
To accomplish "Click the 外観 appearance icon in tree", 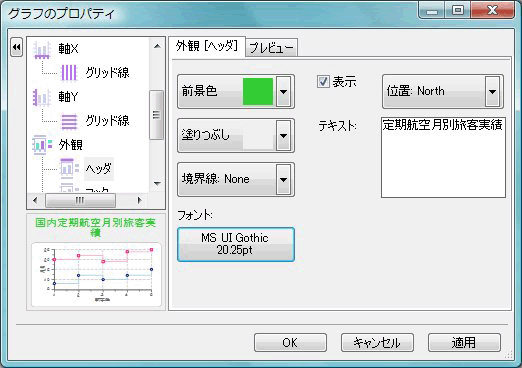I will 42,145.
